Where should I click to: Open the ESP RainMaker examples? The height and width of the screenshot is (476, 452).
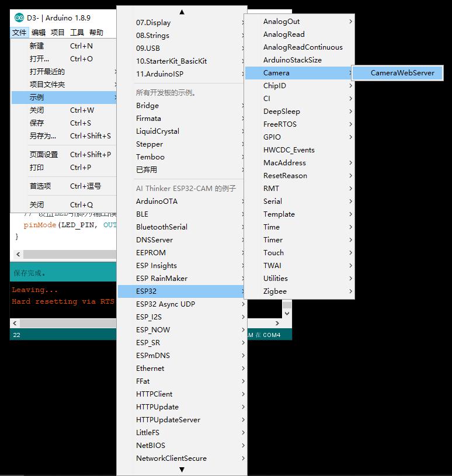182,279
